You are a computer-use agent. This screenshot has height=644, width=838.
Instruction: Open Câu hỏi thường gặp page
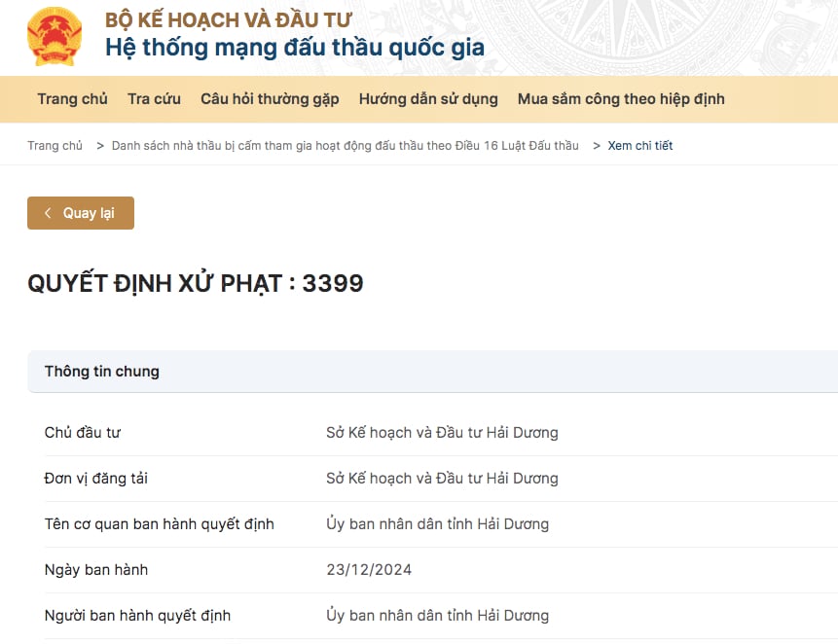(x=270, y=98)
